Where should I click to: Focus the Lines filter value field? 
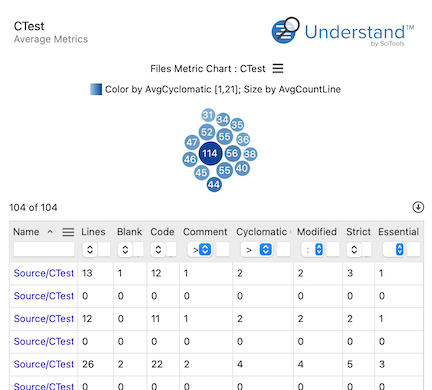point(104,250)
